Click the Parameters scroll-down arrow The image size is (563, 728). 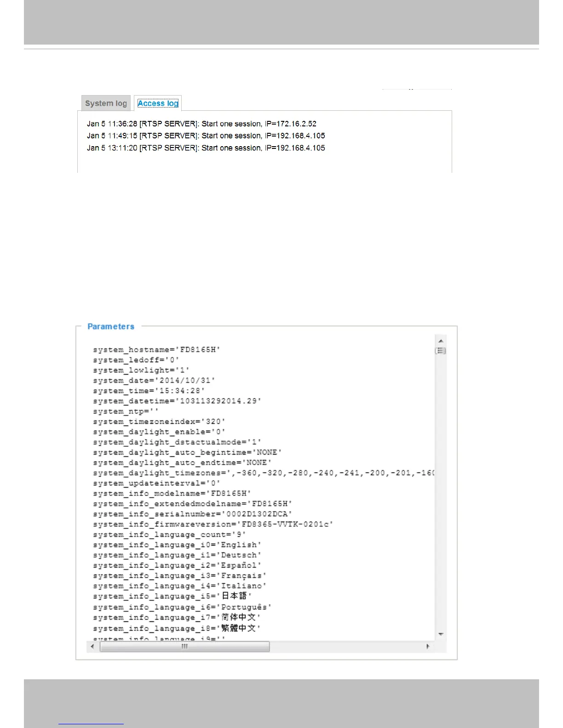(441, 634)
